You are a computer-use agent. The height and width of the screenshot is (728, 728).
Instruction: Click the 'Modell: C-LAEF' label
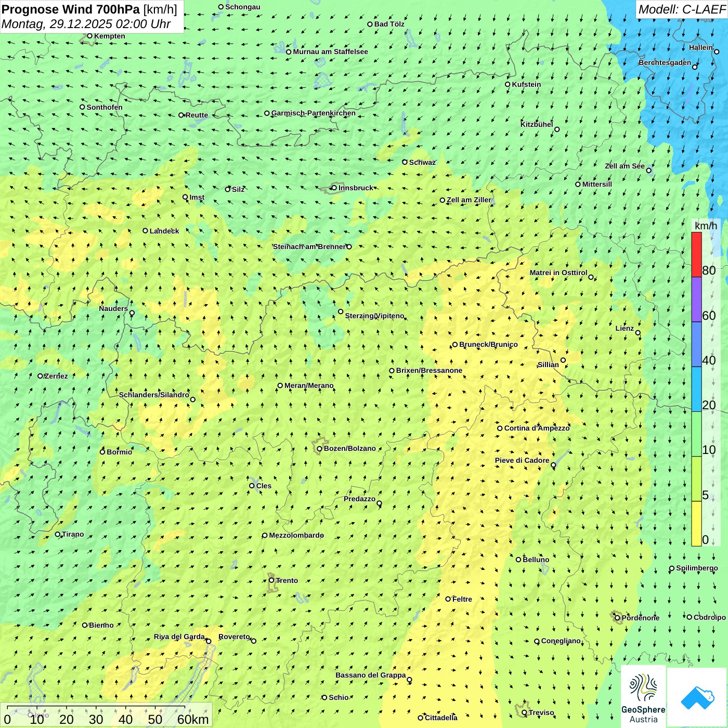(682, 9)
